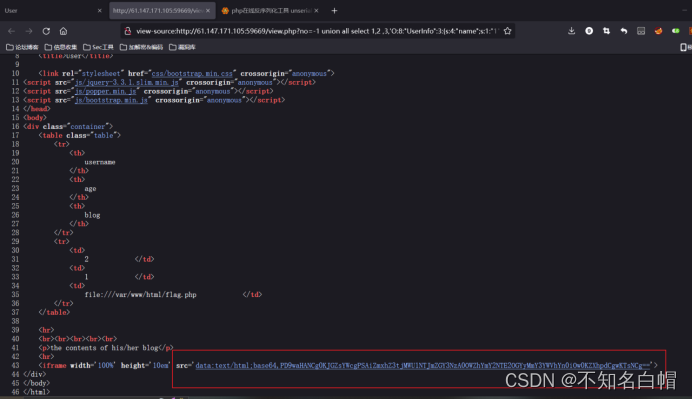692x400 pixels.
Task: Click the insecure connection padlock icon
Action: pos(128,31)
